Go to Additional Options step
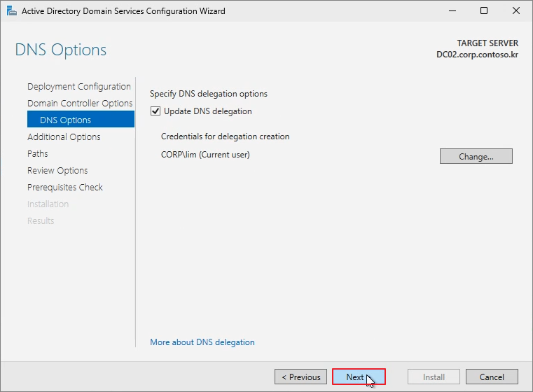533x392 pixels. click(x=64, y=137)
